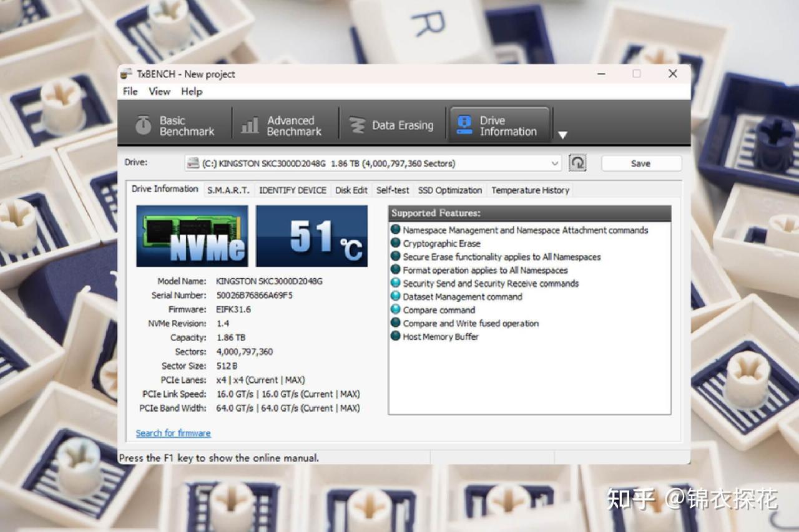Screen dimensions: 799x532
Task: Select the Data Erasing icon
Action: pos(357,125)
